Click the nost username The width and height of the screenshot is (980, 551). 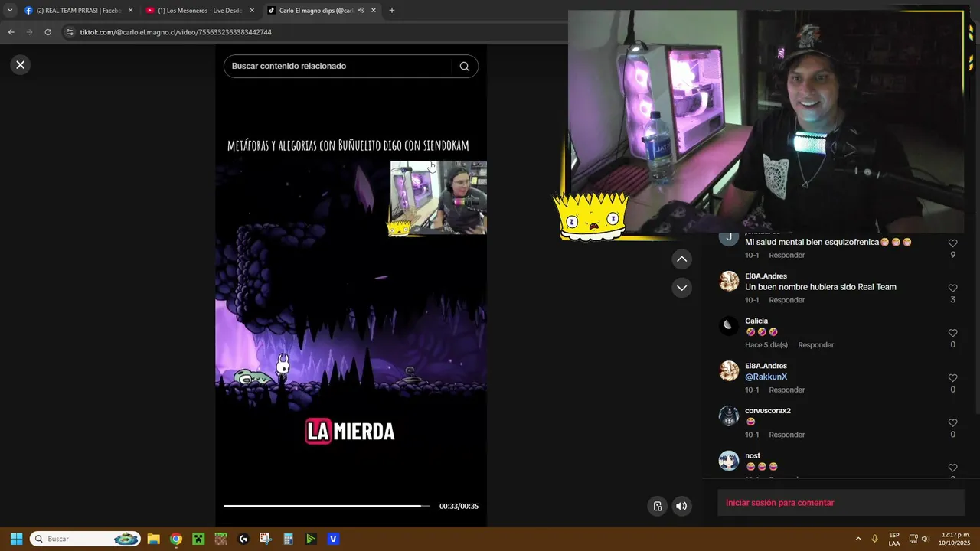pos(753,456)
